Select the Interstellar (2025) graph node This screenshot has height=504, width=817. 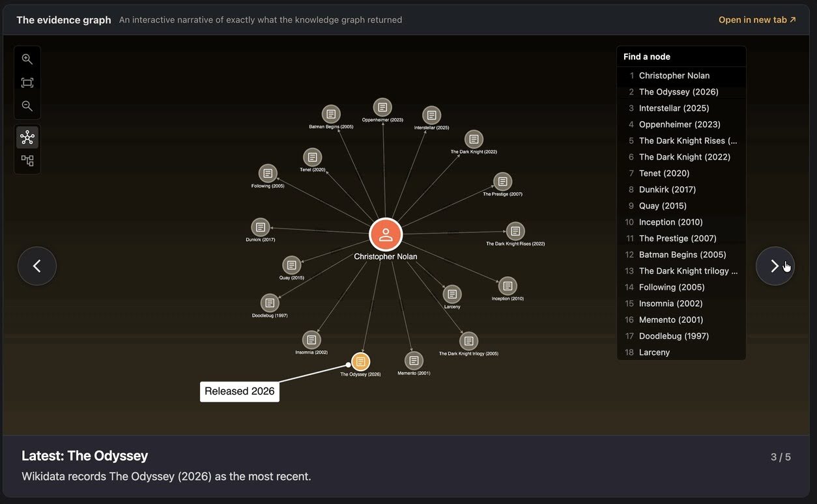[432, 115]
